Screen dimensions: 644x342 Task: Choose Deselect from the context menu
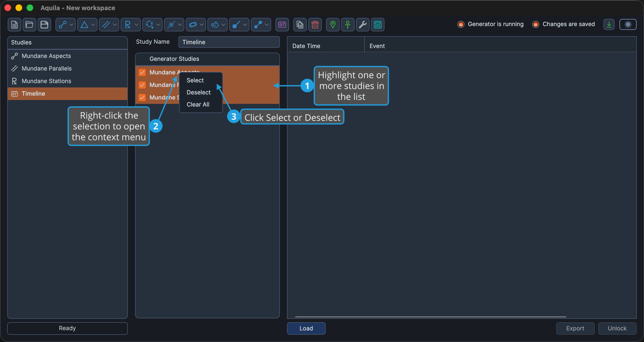[x=201, y=92]
